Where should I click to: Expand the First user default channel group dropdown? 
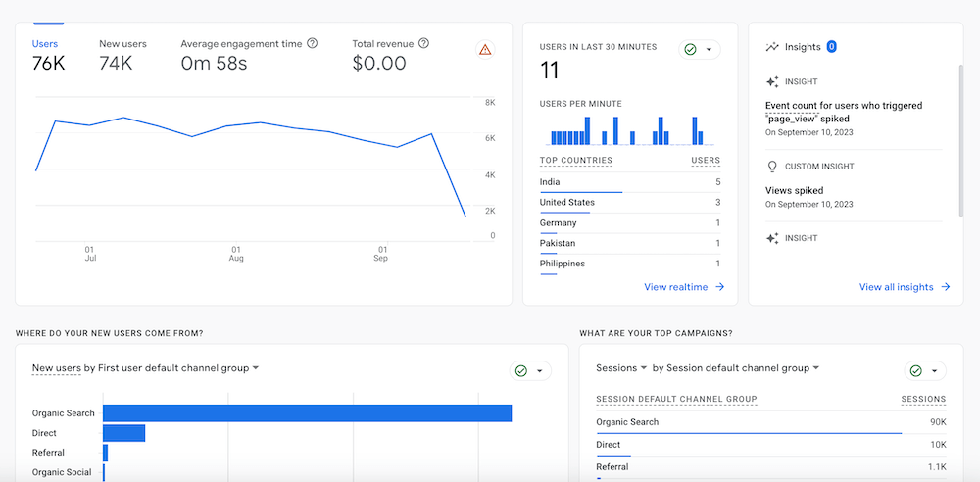(256, 368)
